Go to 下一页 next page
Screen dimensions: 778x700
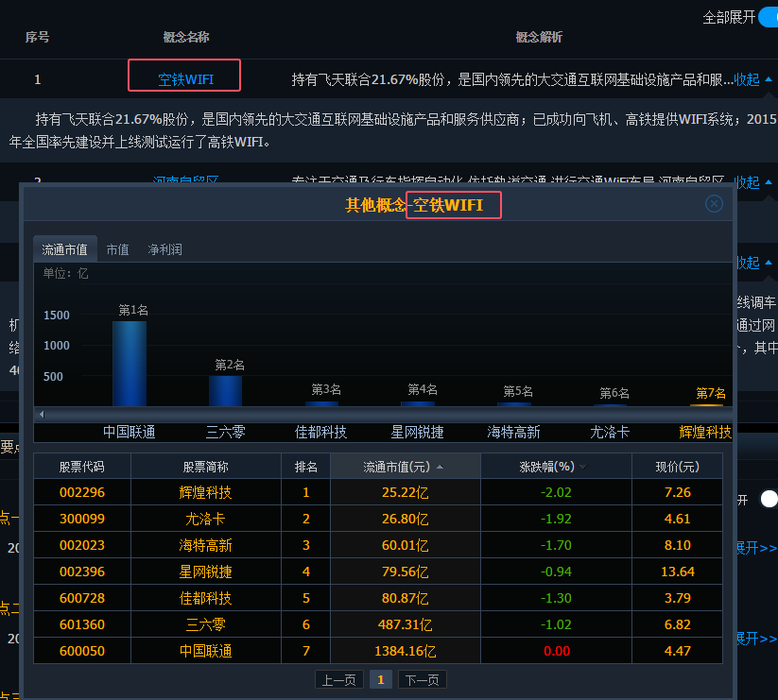pyautogui.click(x=423, y=679)
